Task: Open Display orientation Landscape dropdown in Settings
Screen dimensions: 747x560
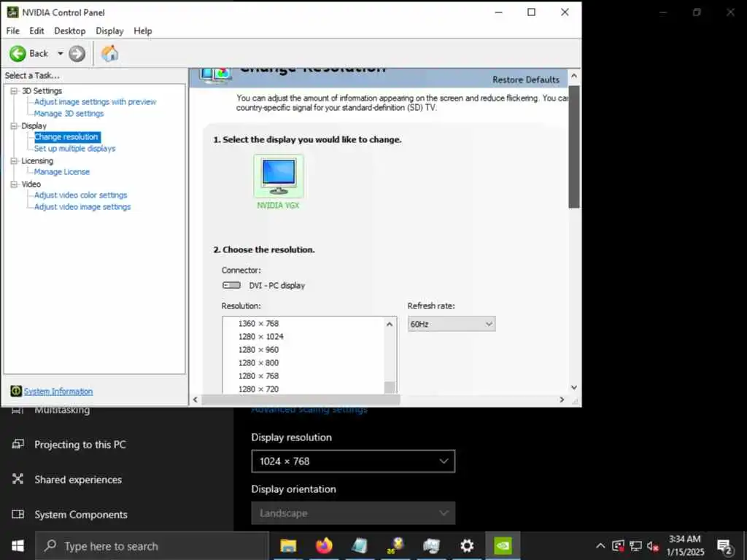Action: click(x=353, y=513)
